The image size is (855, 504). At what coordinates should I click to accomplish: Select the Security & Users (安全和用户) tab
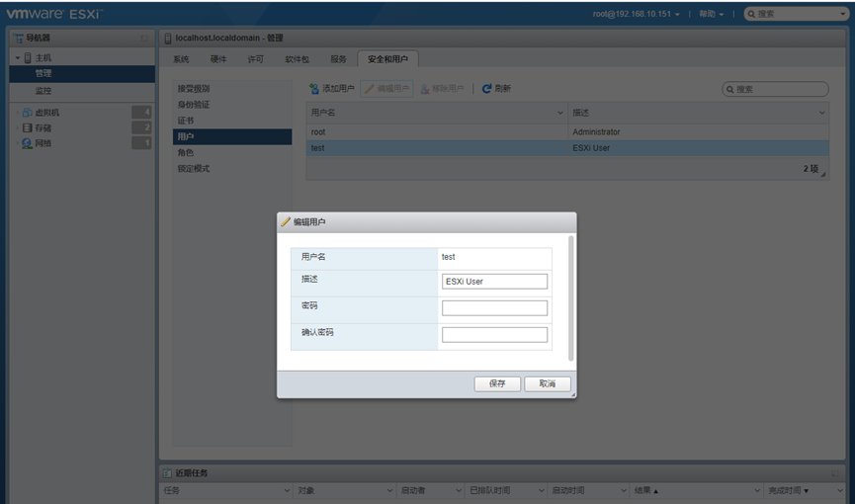coord(387,59)
